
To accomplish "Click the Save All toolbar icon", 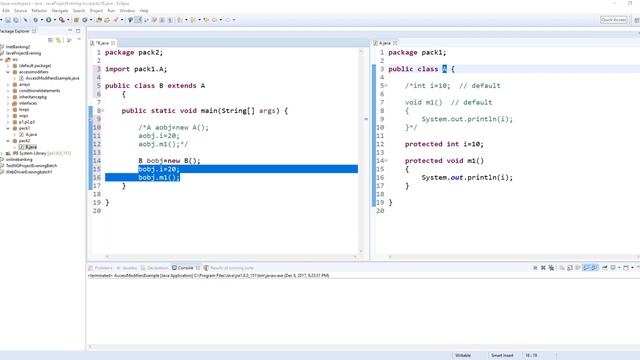I will coord(16,20).
